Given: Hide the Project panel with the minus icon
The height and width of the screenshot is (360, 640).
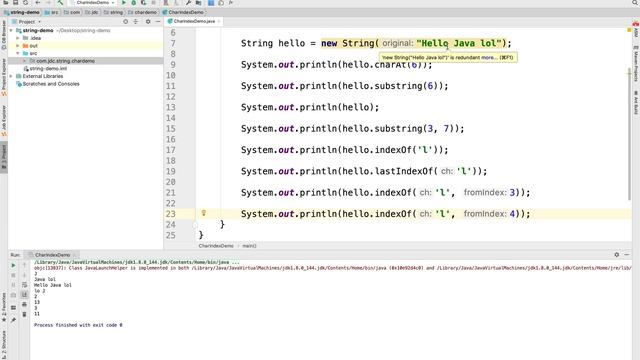Looking at the screenshot, I should pos(158,22).
